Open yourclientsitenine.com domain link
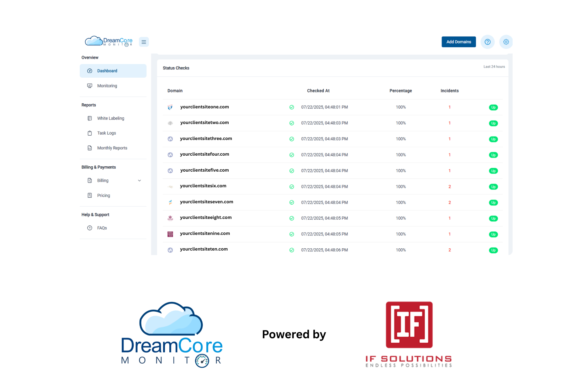The height and width of the screenshot is (389, 588). pos(205,233)
